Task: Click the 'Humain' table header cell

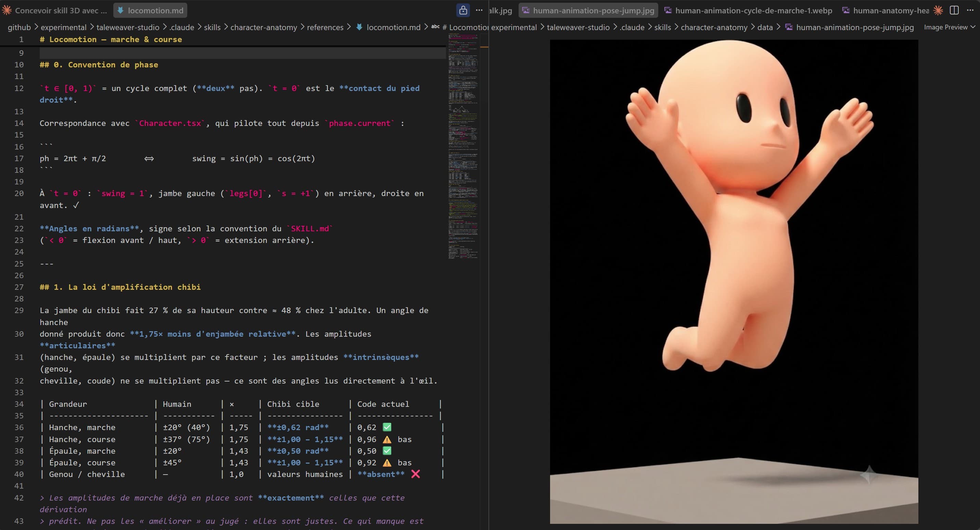Action: click(177, 404)
